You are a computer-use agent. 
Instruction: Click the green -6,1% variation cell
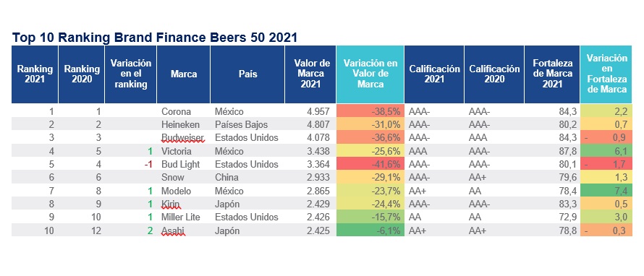(x=370, y=231)
